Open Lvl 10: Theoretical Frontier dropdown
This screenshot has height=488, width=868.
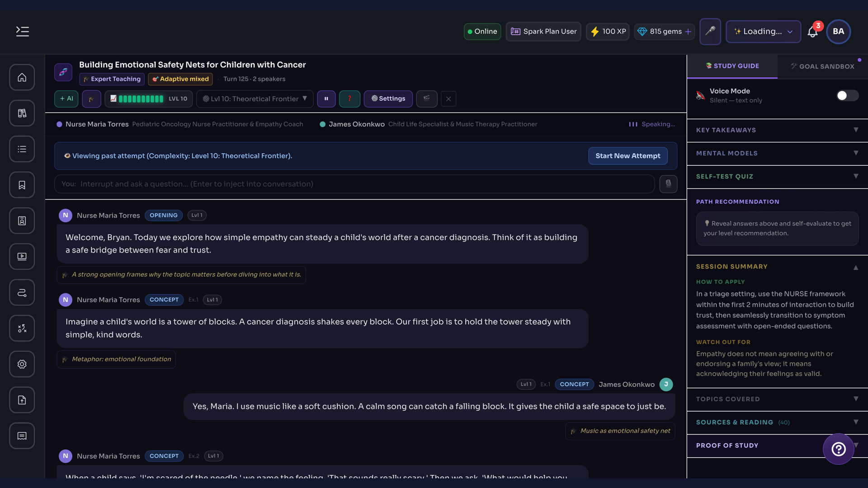(255, 99)
